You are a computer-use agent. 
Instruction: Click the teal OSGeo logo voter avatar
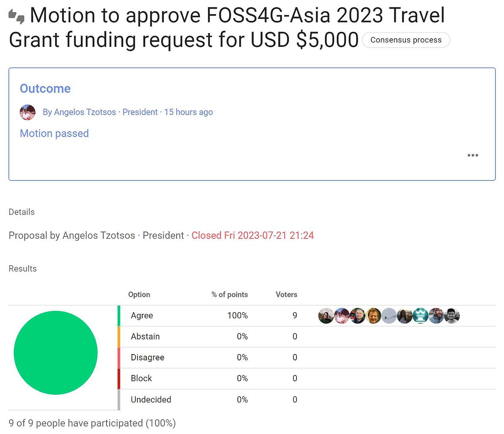tap(421, 315)
